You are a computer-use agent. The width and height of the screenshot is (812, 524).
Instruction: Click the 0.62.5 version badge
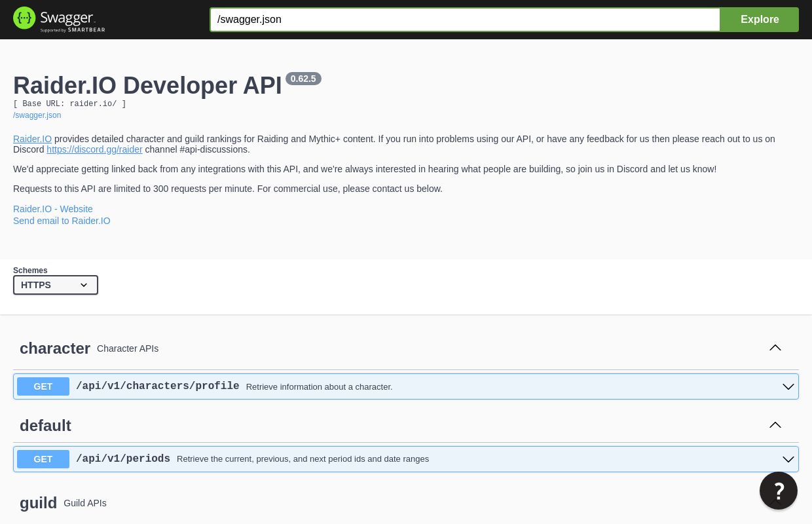(x=303, y=79)
